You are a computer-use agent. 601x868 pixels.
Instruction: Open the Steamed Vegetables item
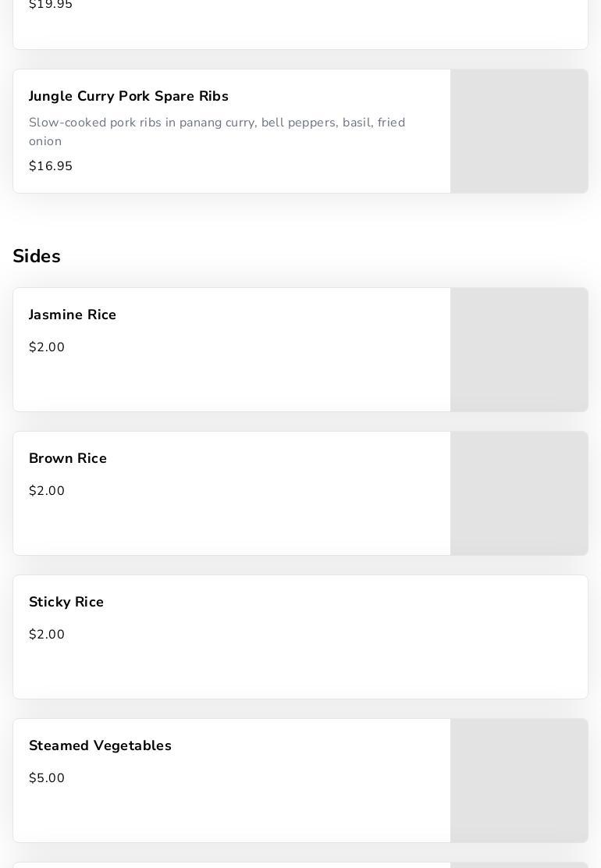(100, 746)
